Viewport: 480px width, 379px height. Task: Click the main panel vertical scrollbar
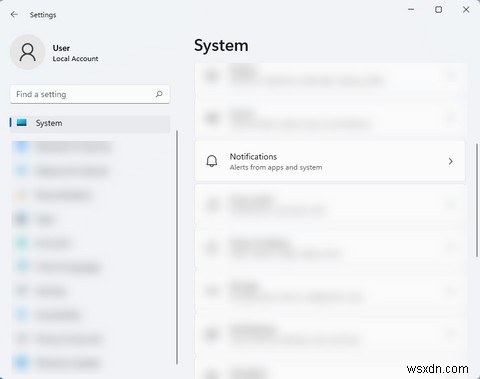tap(477, 200)
